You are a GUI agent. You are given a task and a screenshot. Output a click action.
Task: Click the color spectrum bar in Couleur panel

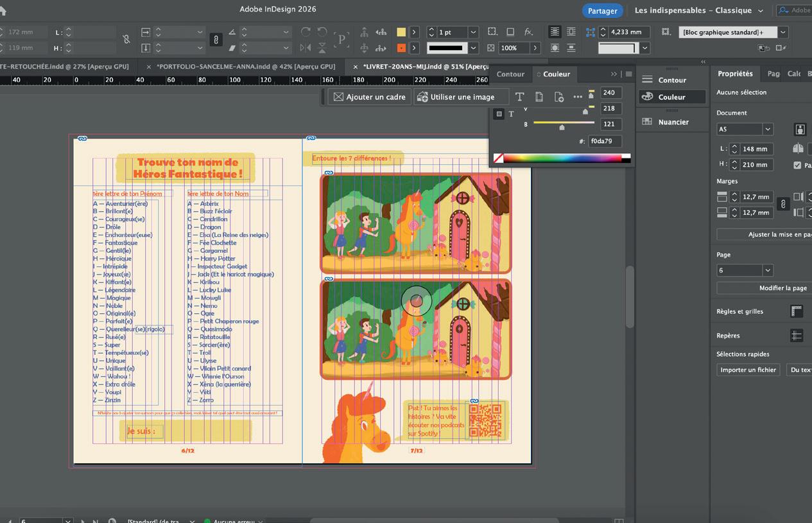pyautogui.click(x=562, y=158)
